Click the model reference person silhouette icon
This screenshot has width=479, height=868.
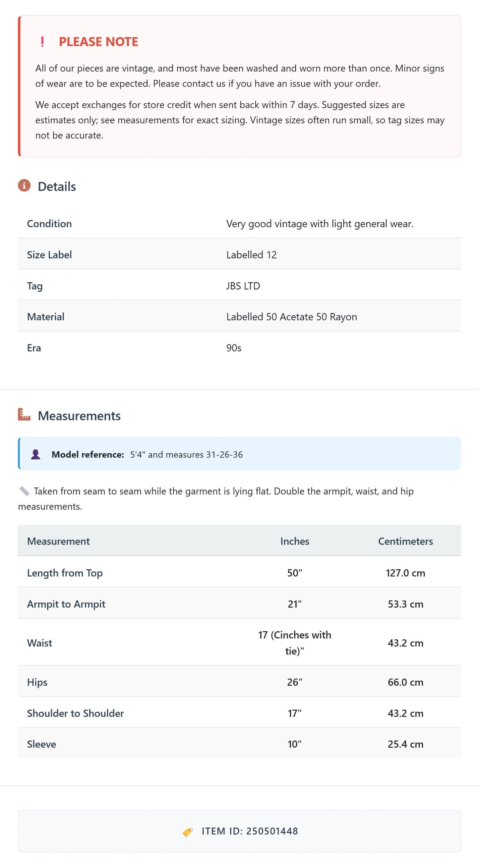(36, 454)
